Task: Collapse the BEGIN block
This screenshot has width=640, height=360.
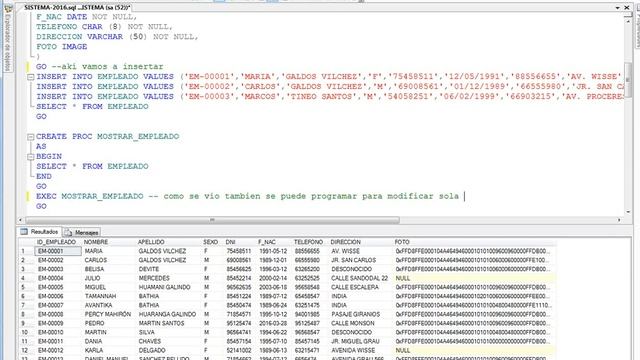Action: click(x=31, y=157)
